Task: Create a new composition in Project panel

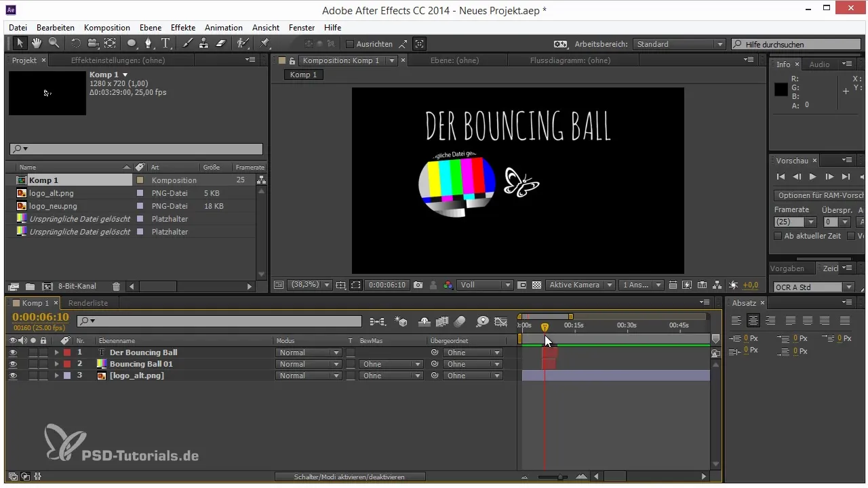Action: (x=47, y=287)
